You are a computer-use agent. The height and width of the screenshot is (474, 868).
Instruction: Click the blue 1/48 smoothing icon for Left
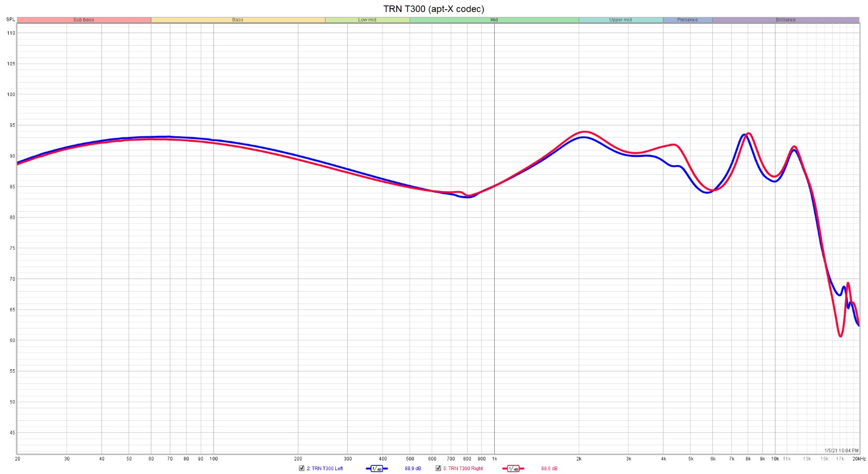376,469
